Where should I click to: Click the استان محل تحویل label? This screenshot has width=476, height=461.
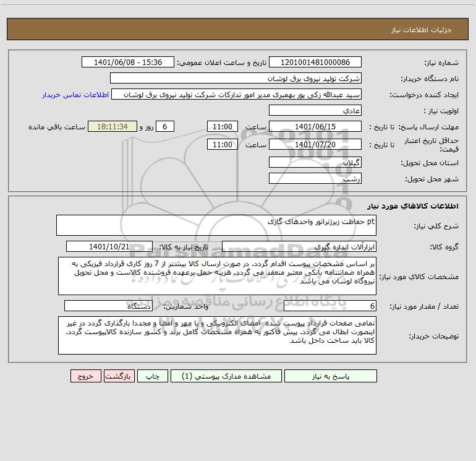(430, 163)
